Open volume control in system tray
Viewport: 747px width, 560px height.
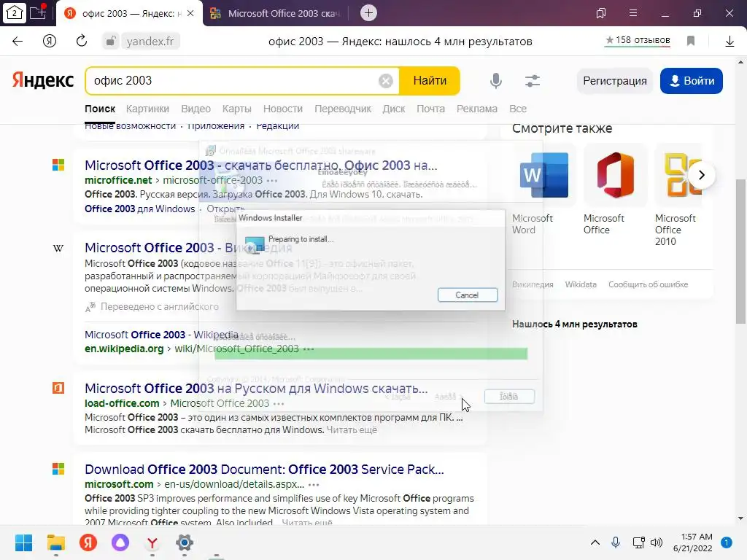point(657,542)
